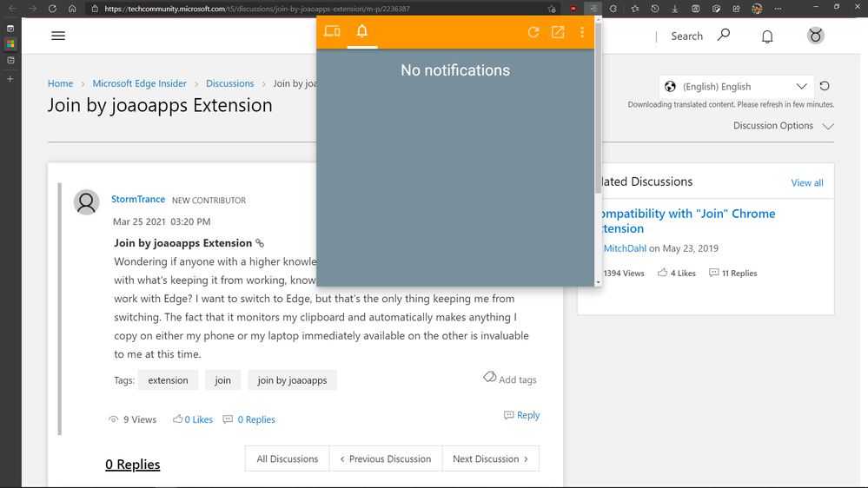868x488 pixels.
Task: Copy the post permalink chain icon
Action: (x=260, y=243)
